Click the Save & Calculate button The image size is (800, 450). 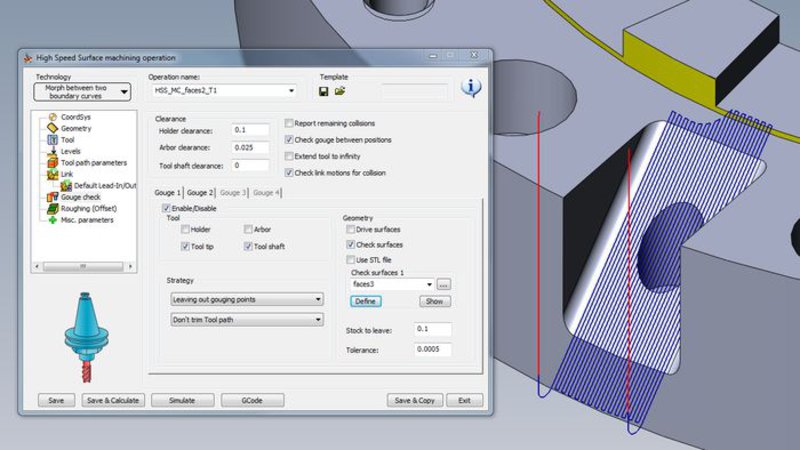click(x=113, y=400)
